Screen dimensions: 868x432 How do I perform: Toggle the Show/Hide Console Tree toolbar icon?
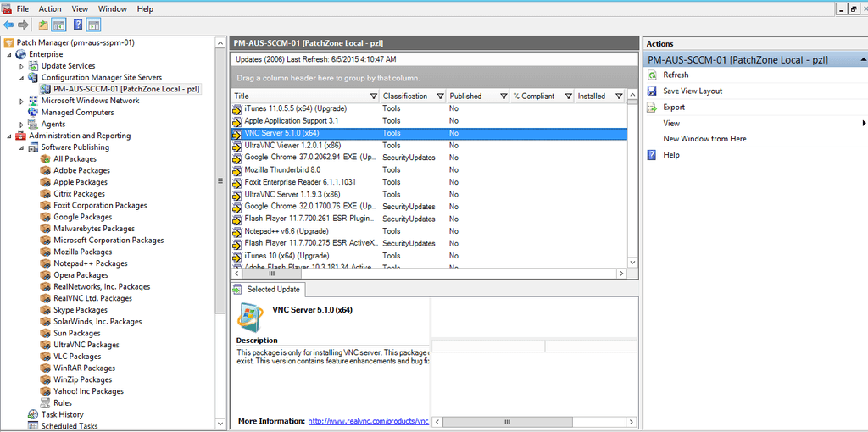click(x=58, y=25)
